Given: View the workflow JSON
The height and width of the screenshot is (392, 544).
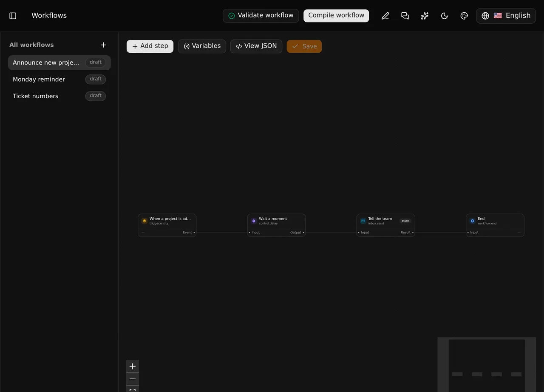Looking at the screenshot, I should click(256, 46).
